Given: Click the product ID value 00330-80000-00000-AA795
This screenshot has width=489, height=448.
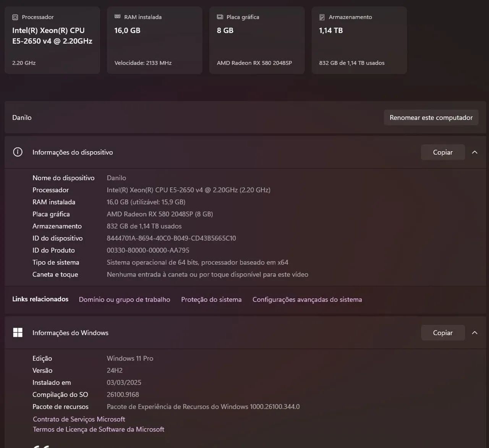Looking at the screenshot, I should coord(148,251).
